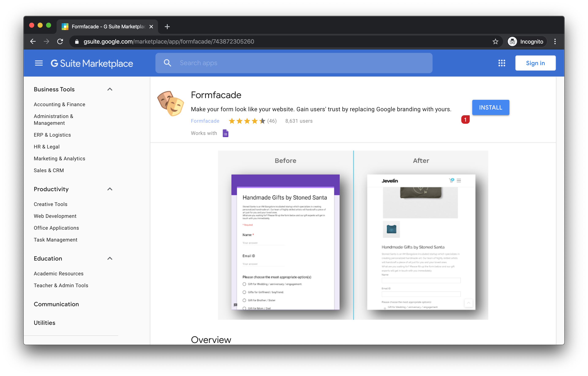Open the Google apps grid

(x=501, y=63)
